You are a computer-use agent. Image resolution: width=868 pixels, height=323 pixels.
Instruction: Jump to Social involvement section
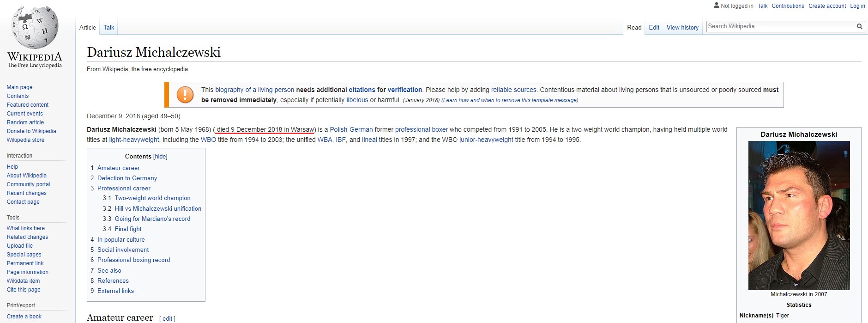123,250
